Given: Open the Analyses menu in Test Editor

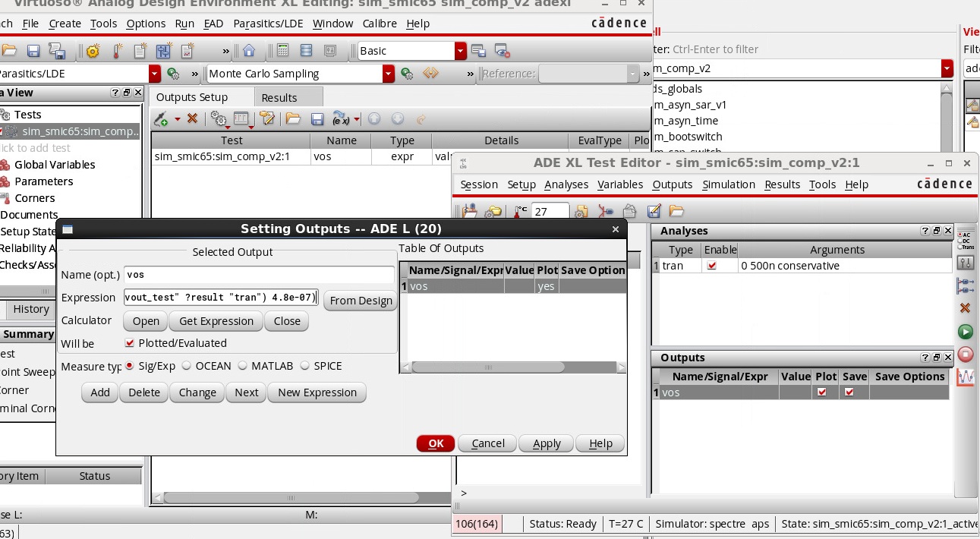Looking at the screenshot, I should click(566, 184).
